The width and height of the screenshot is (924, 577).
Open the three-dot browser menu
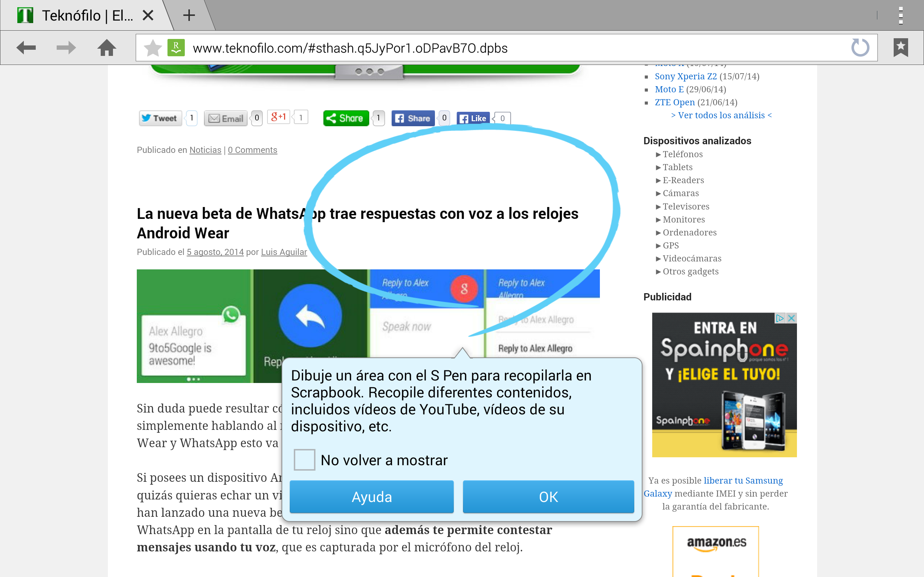[900, 15]
